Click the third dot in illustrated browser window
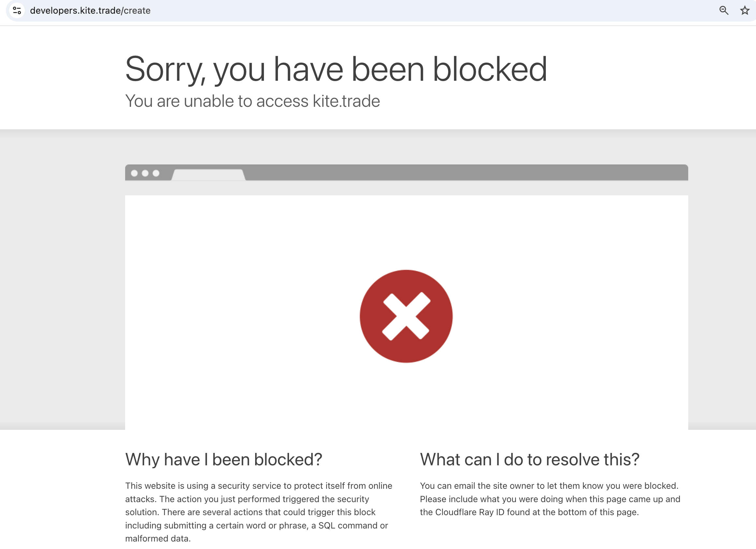Screen dimensions: 756x549 (156, 173)
